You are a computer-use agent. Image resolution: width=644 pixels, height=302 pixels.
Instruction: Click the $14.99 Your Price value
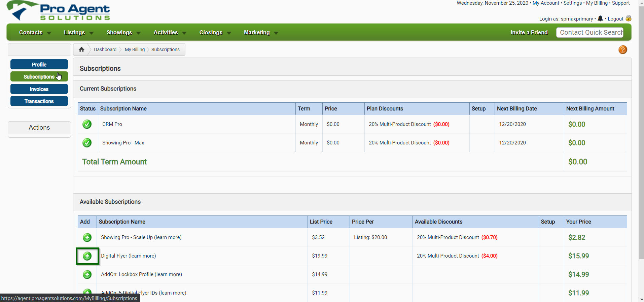579,274
